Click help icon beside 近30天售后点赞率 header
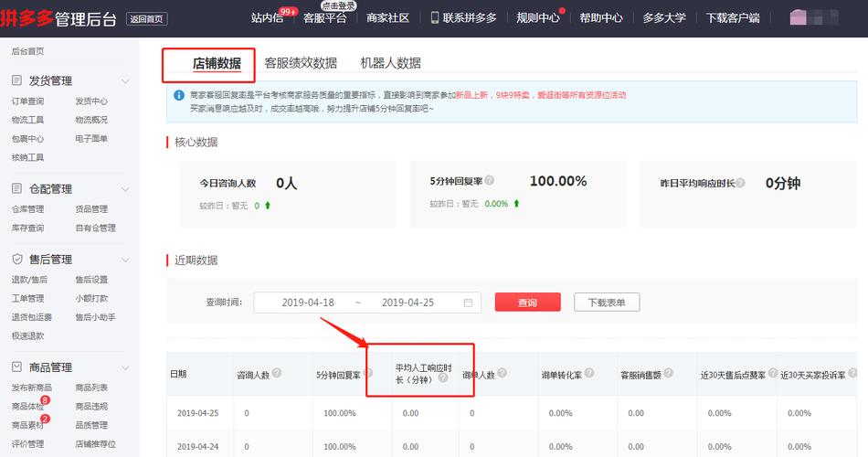The image size is (868, 457). (773, 373)
